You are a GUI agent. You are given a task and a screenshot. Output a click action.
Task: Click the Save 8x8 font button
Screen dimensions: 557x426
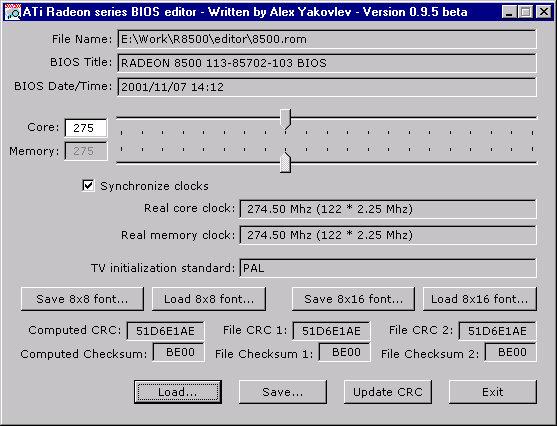(82, 299)
